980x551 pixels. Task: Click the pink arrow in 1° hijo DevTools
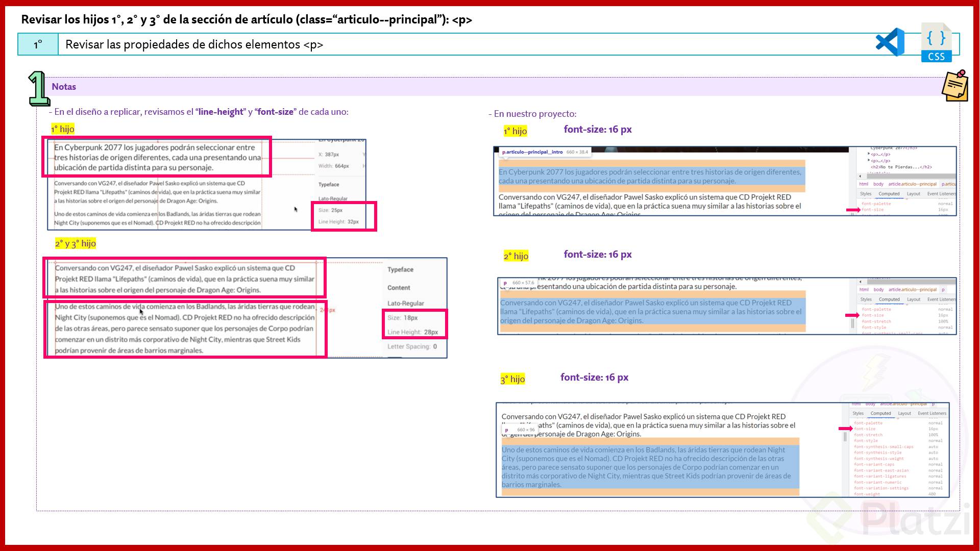pyautogui.click(x=853, y=210)
